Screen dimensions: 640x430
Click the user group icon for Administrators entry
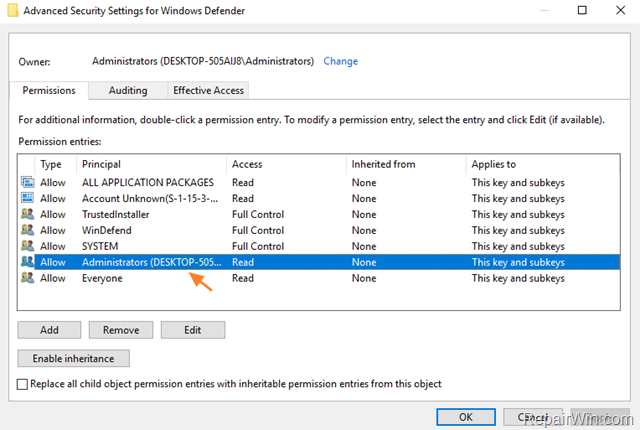(x=27, y=262)
